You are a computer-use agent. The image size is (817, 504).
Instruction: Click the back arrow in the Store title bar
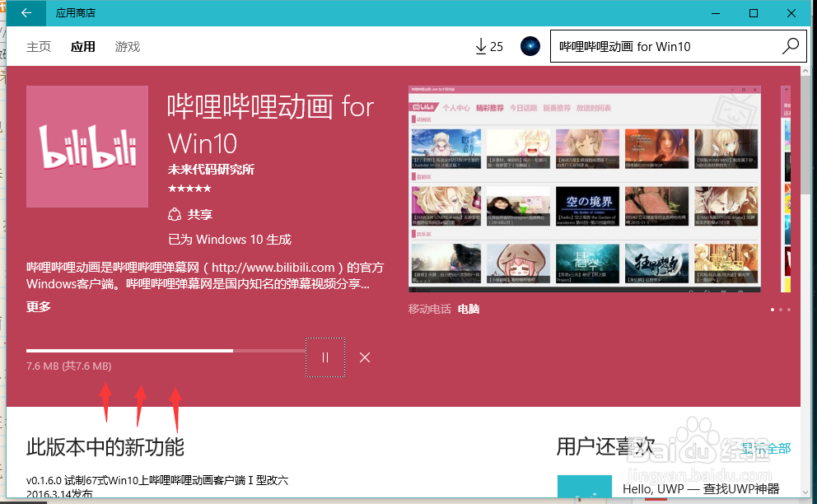[x=25, y=13]
